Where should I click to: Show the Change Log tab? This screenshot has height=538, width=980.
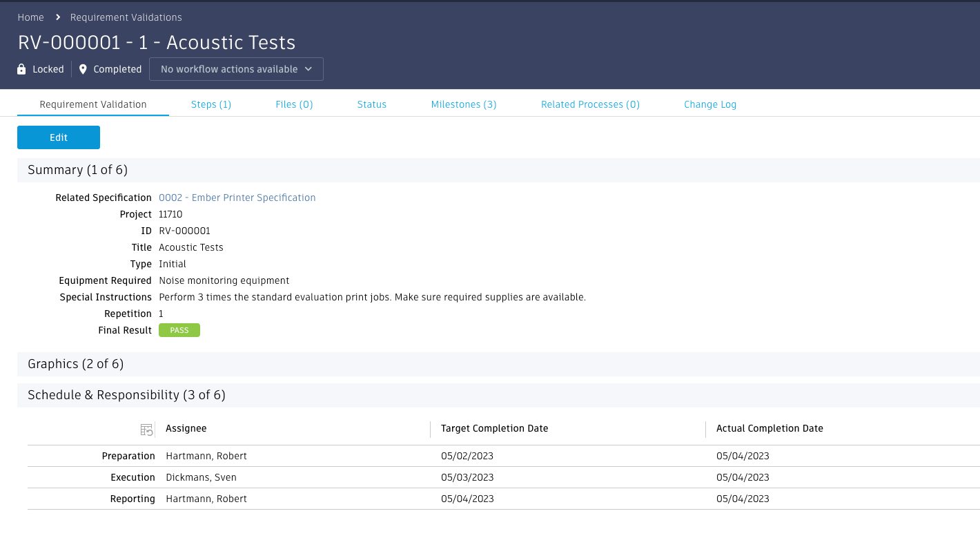coord(710,104)
